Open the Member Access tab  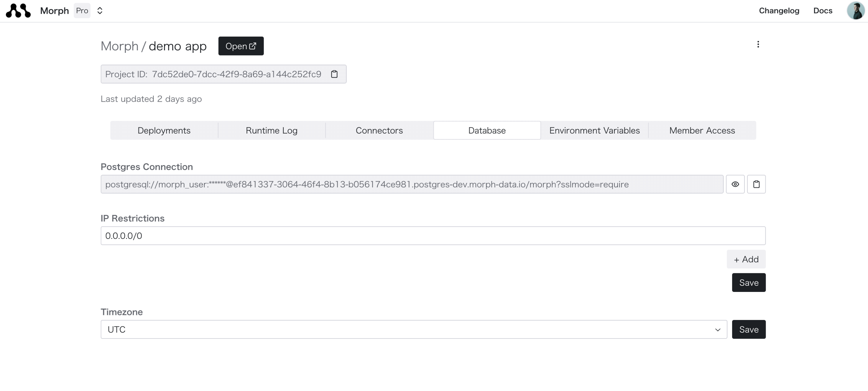click(702, 130)
